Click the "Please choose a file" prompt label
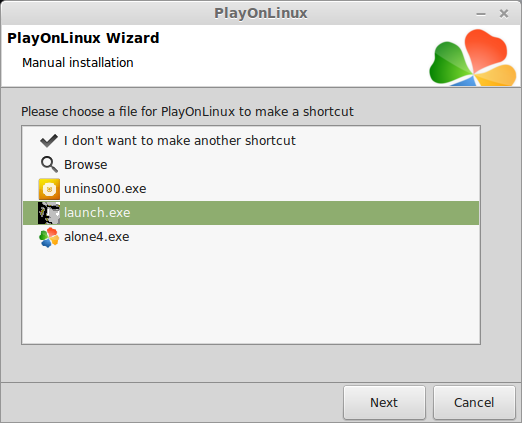Image resolution: width=522 pixels, height=423 pixels. tap(187, 111)
